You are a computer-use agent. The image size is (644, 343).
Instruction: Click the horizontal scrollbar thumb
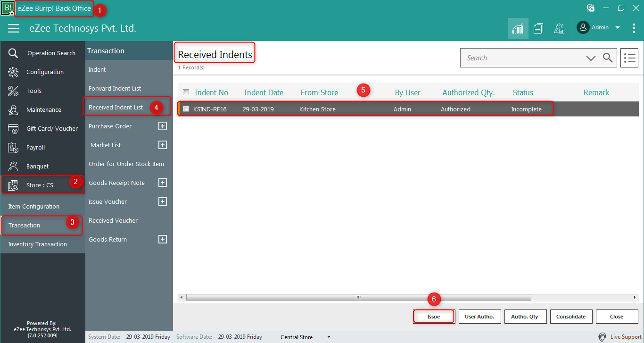tap(358, 297)
